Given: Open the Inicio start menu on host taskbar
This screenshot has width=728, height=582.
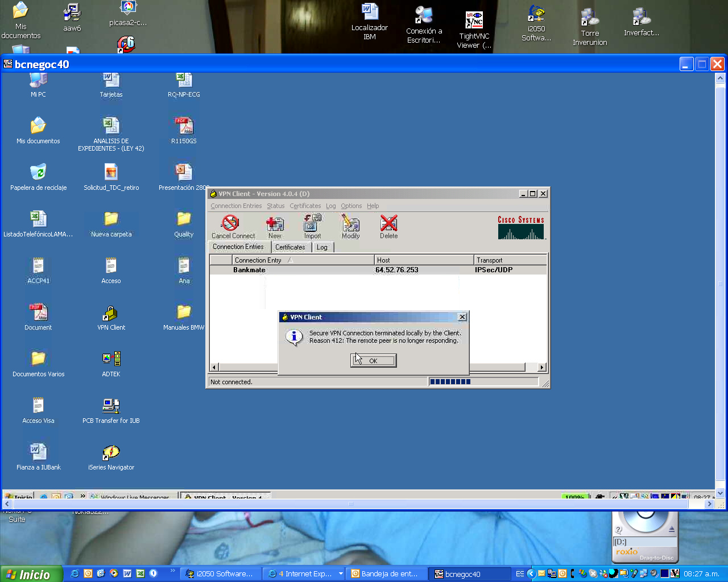Looking at the screenshot, I should pos(30,574).
